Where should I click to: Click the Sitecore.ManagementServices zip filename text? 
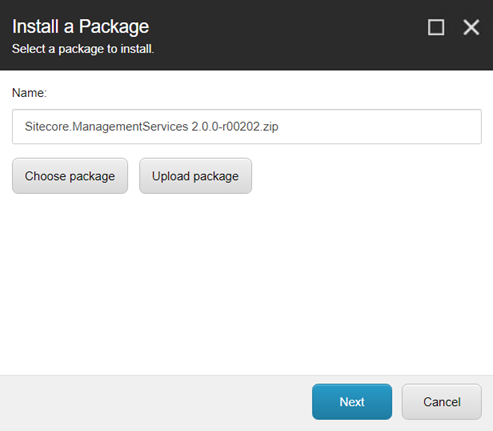pos(151,127)
